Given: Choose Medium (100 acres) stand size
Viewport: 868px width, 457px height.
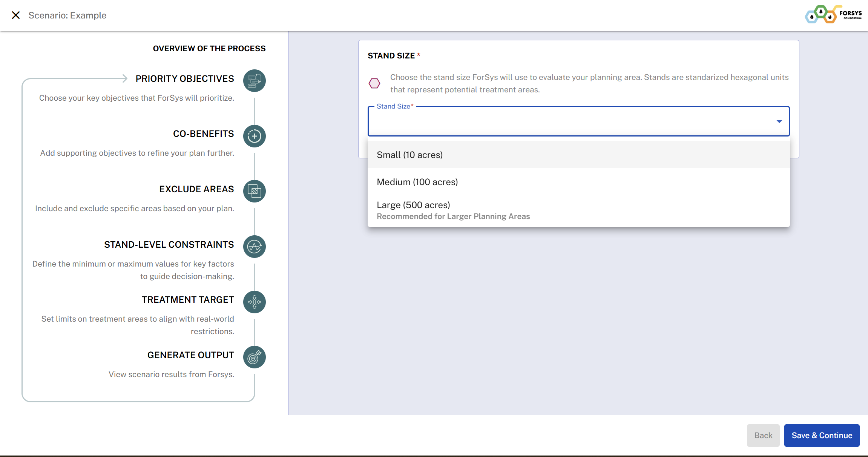Looking at the screenshot, I should pyautogui.click(x=417, y=182).
